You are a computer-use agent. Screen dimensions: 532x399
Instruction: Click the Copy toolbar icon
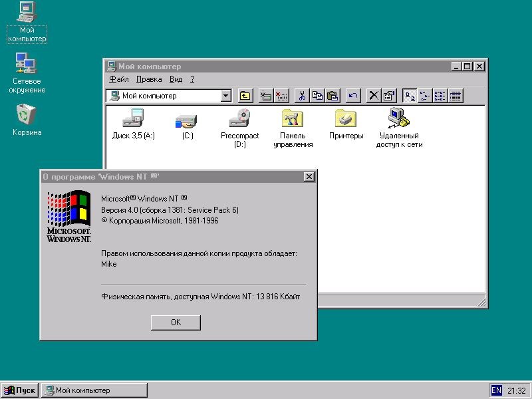[x=317, y=96]
